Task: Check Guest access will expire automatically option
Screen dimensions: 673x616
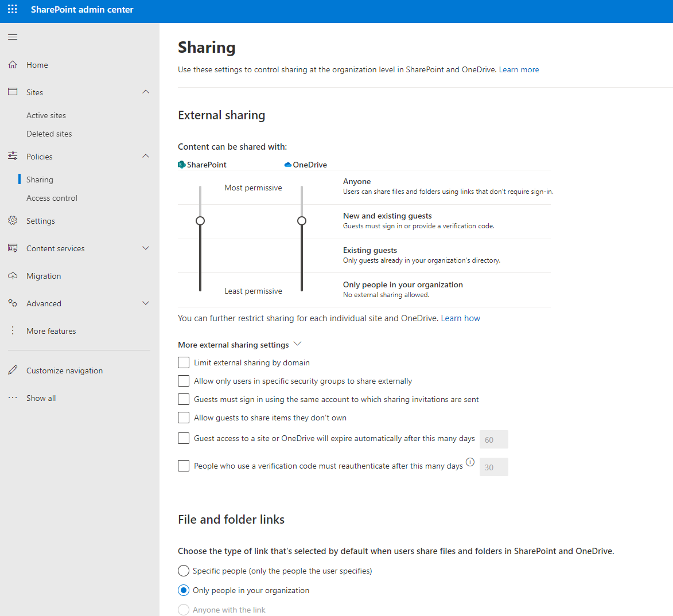Action: coord(184,438)
